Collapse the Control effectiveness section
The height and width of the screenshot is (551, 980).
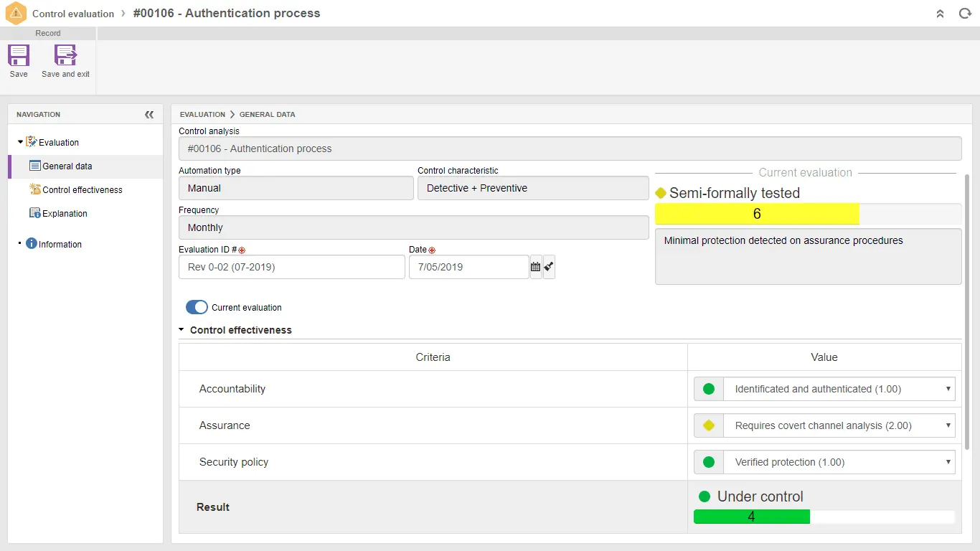[182, 330]
